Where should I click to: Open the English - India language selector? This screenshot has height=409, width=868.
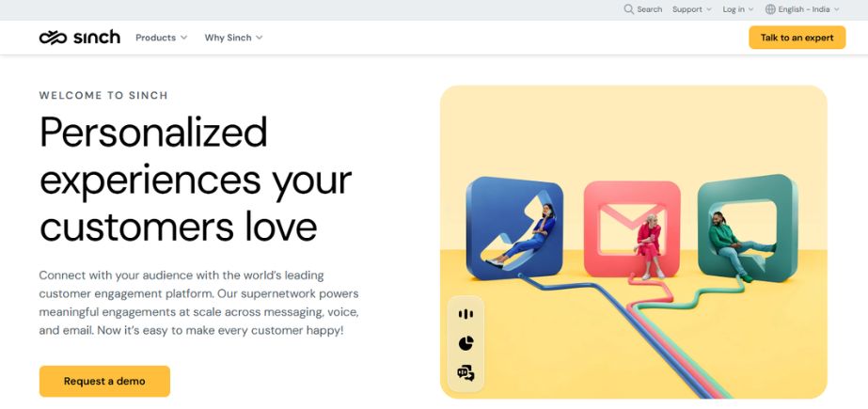802,9
